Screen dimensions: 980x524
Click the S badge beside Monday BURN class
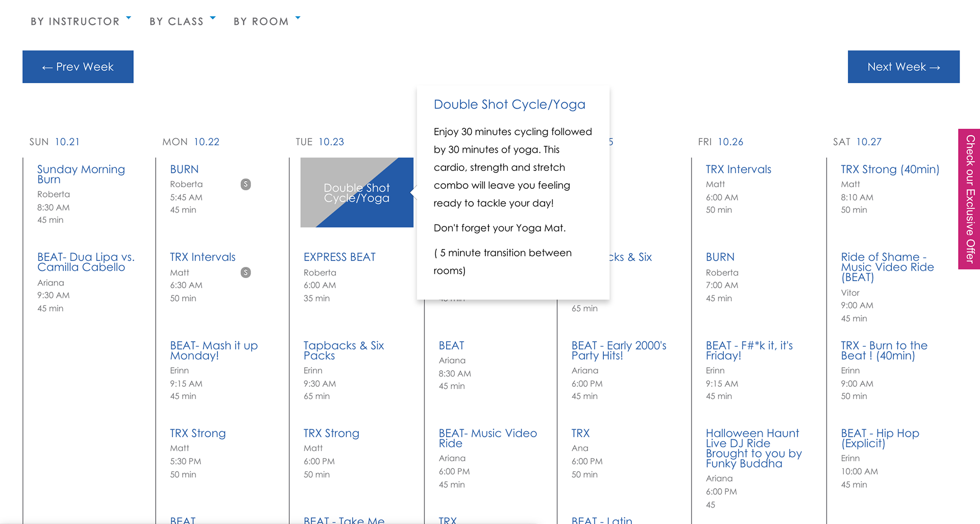tap(246, 184)
